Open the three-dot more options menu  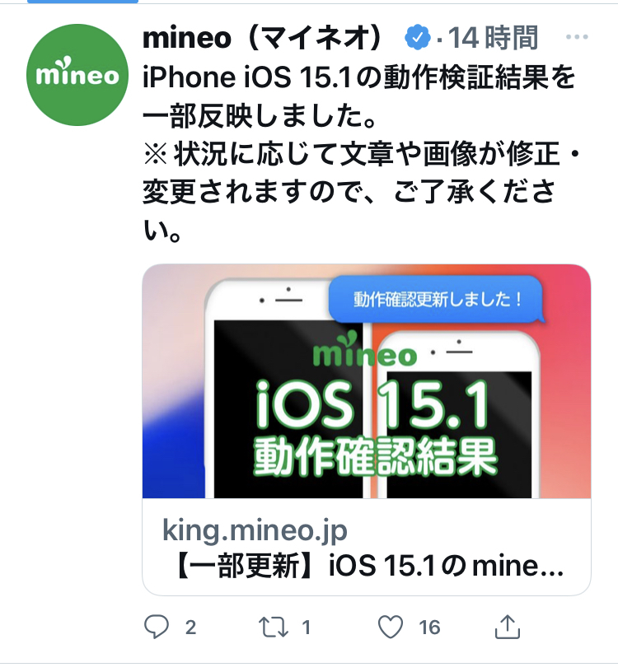[x=577, y=37]
